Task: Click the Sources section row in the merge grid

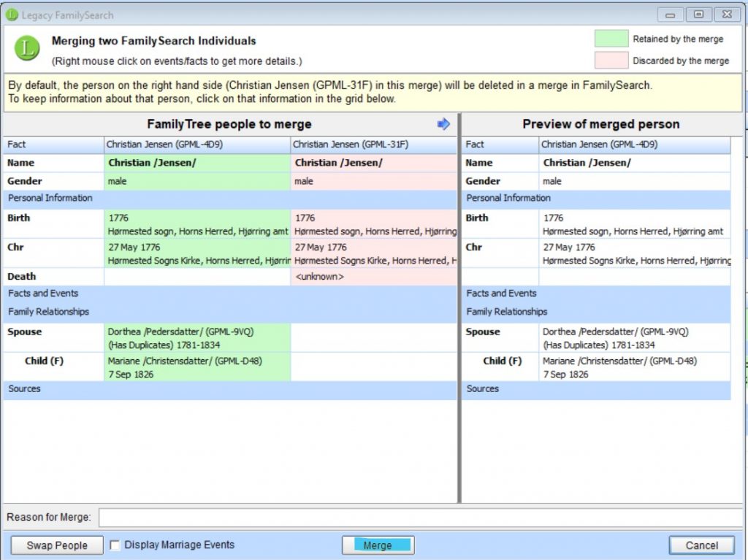Action: (230, 389)
